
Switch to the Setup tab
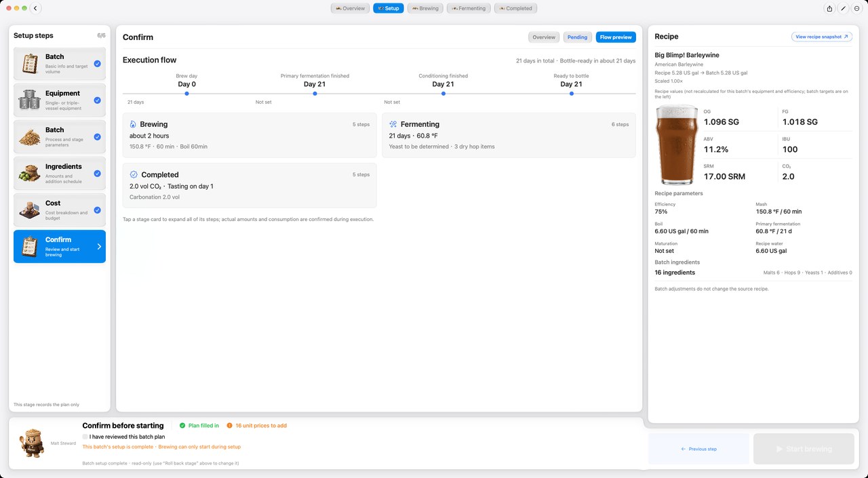tap(389, 8)
